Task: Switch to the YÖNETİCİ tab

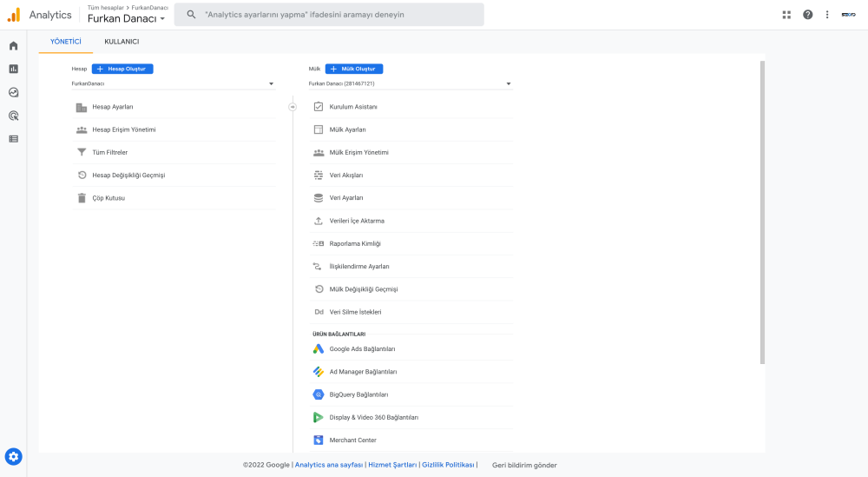Action: [66, 42]
